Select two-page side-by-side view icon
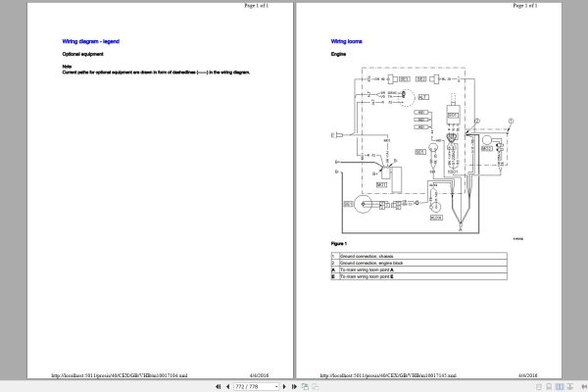The width and height of the screenshot is (588, 392). 560,386
